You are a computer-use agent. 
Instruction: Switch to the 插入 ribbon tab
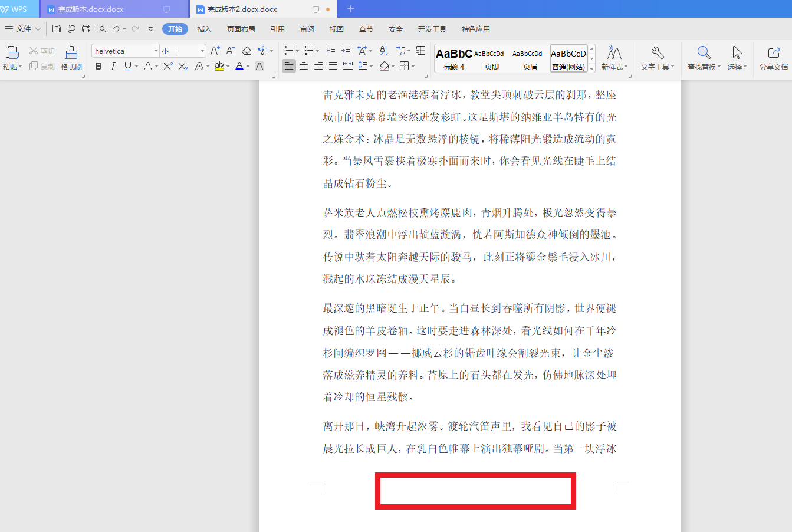pos(203,28)
